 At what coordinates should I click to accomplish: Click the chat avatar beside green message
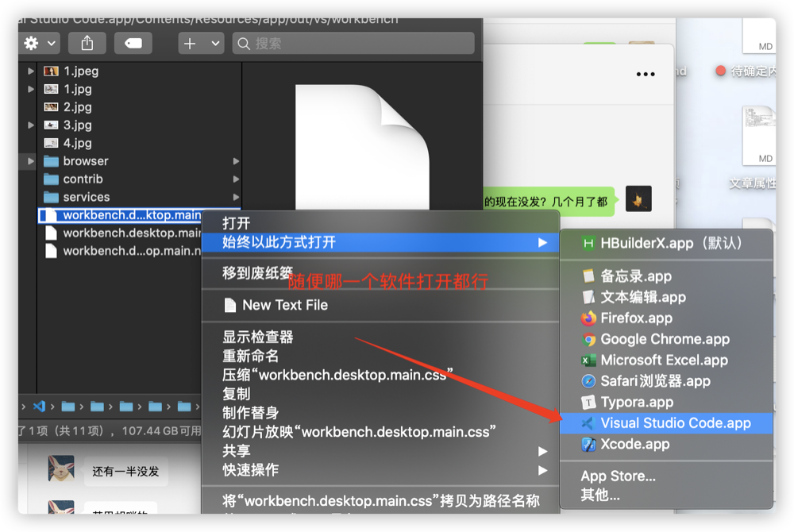[x=638, y=199]
